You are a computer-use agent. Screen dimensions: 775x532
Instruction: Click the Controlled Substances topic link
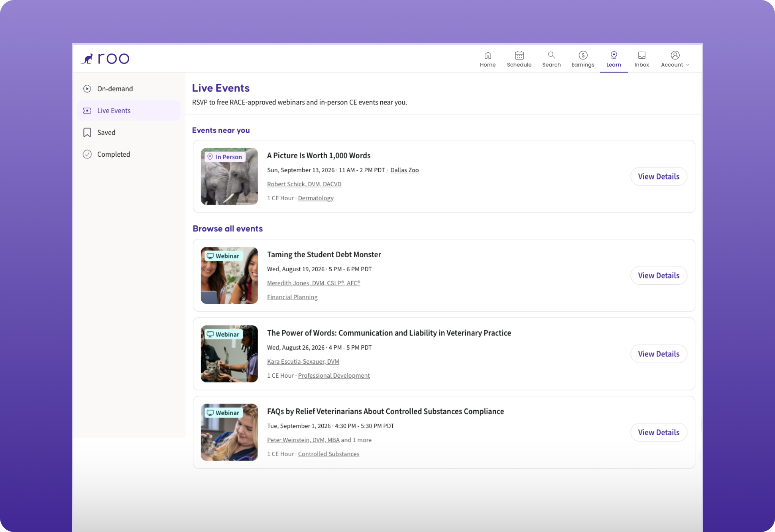pyautogui.click(x=328, y=454)
